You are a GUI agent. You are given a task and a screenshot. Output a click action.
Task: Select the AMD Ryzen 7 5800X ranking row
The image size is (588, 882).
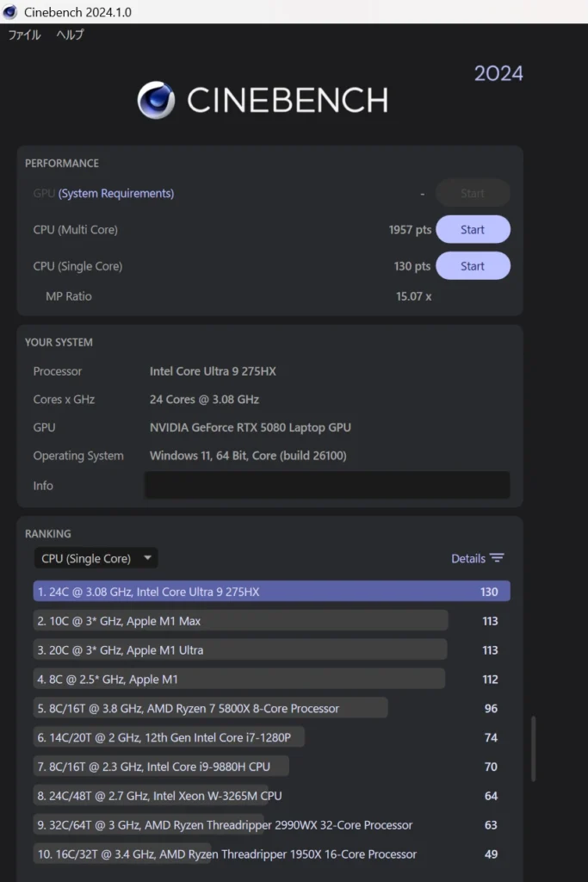pos(211,709)
